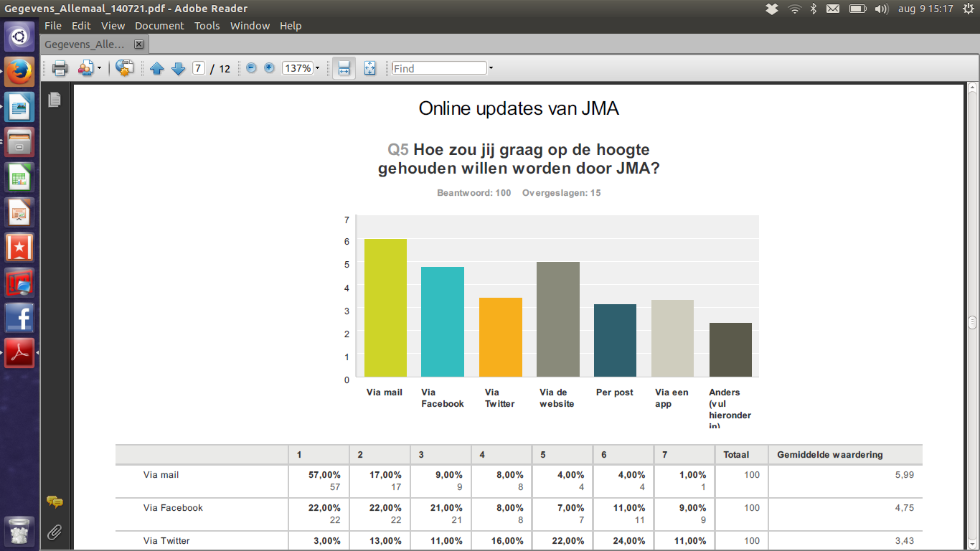
Task: Click the 'Via de website' axis label
Action: click(x=557, y=398)
